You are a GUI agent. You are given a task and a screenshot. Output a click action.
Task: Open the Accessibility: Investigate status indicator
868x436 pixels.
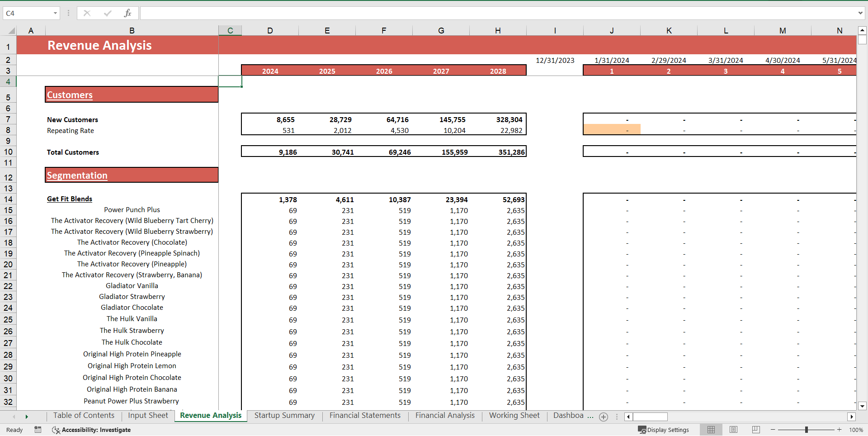(x=91, y=430)
